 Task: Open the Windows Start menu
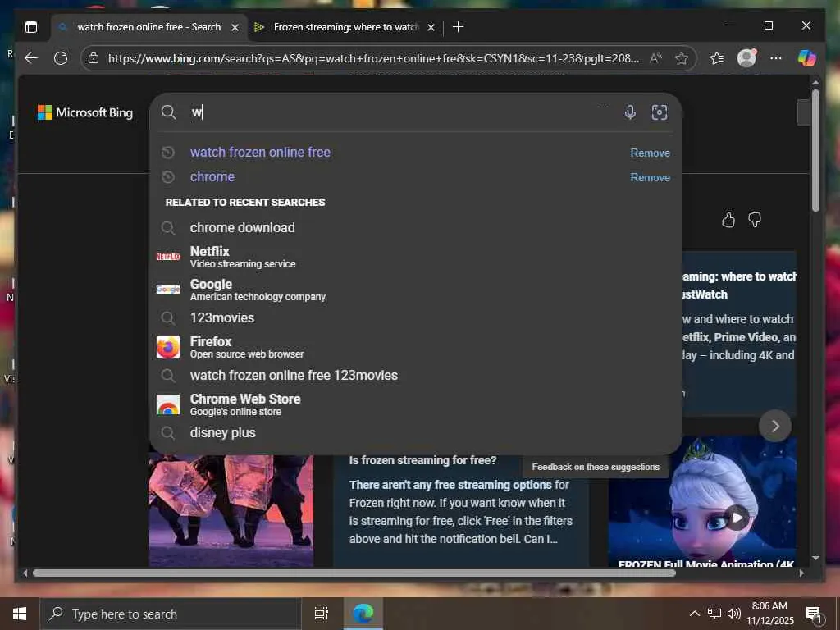(20, 614)
